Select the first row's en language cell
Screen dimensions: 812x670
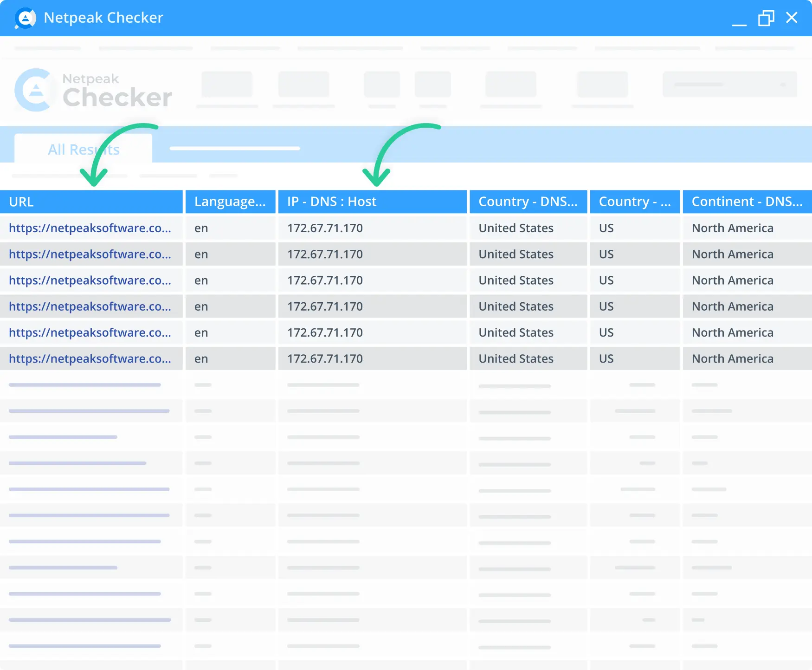(231, 228)
